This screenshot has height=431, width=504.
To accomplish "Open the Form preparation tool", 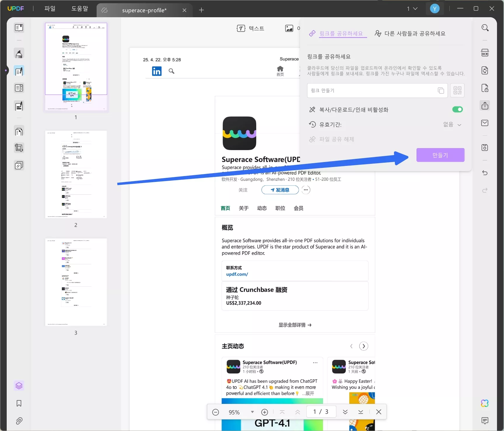I will (19, 88).
